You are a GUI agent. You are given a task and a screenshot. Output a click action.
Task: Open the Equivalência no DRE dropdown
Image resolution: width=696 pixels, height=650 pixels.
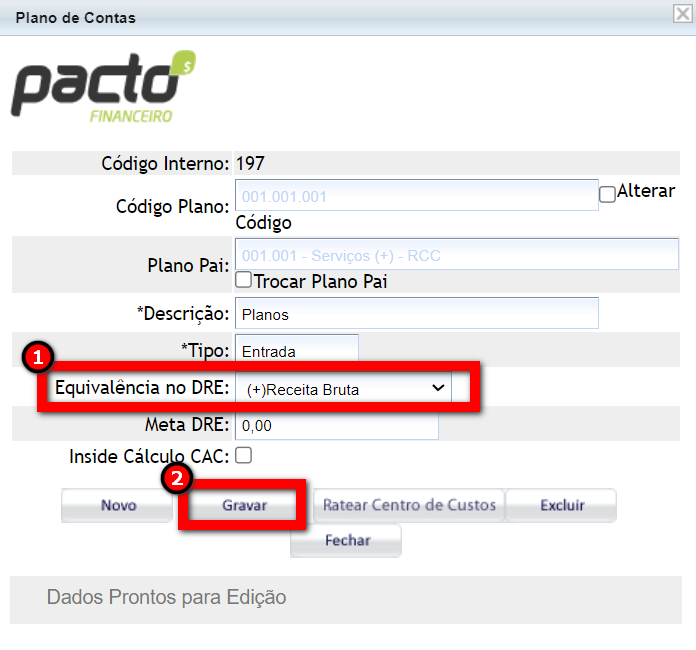click(343, 388)
